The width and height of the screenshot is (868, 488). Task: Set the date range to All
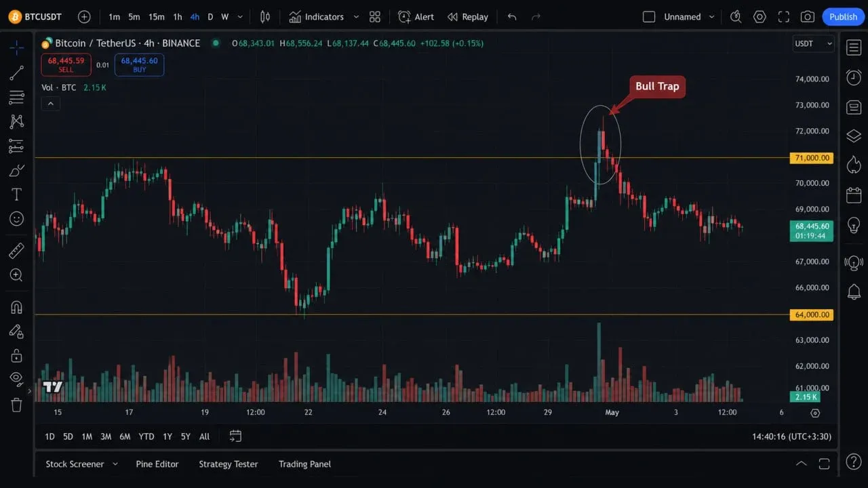click(x=204, y=436)
